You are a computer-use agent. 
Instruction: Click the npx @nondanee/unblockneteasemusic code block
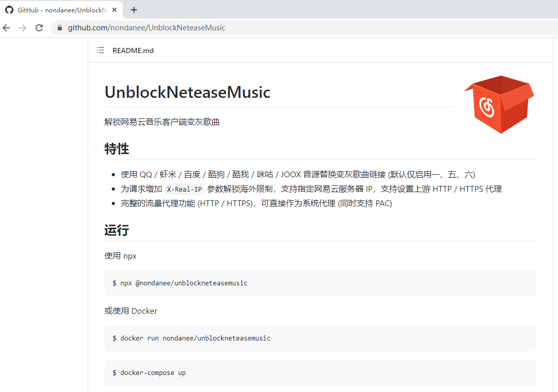coord(320,283)
